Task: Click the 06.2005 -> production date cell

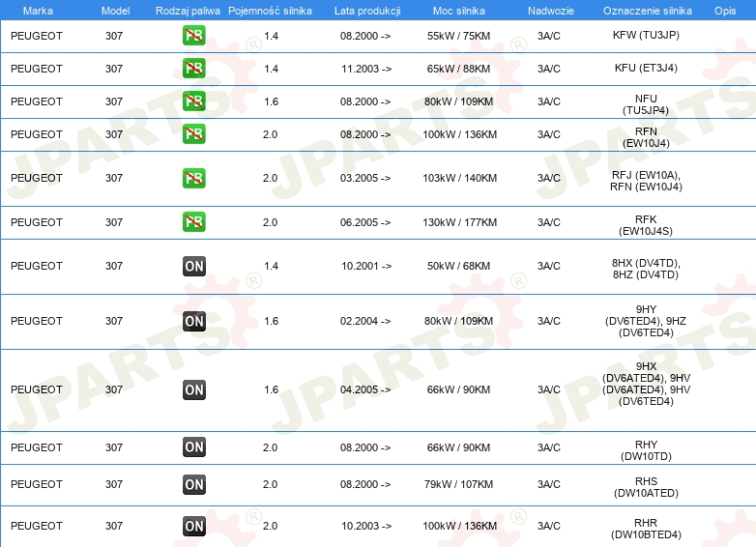Action: (x=365, y=222)
